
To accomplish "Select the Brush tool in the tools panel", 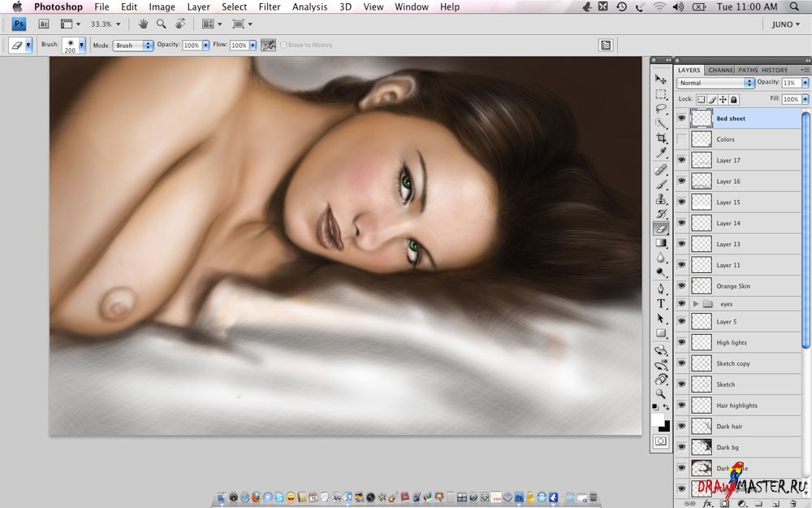I will tap(661, 184).
